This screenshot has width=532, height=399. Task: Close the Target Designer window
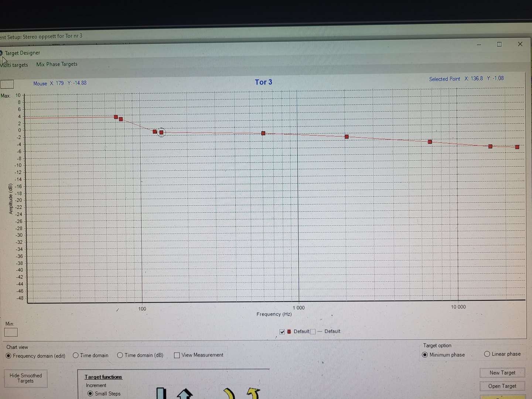520,44
